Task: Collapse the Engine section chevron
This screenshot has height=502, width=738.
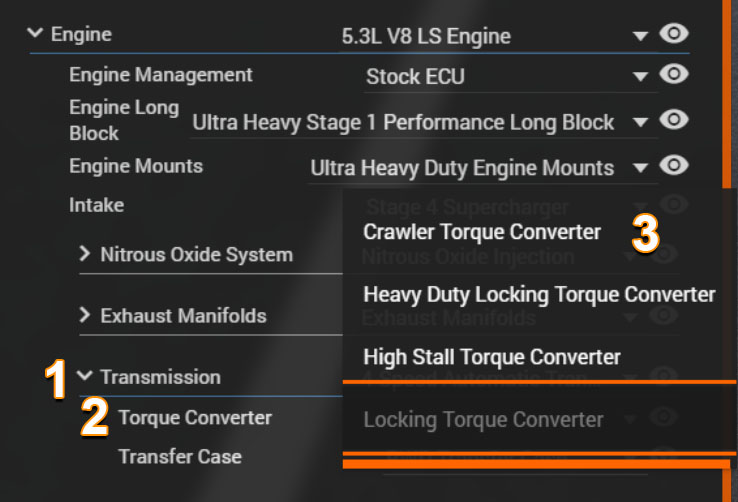Action: [x=35, y=33]
